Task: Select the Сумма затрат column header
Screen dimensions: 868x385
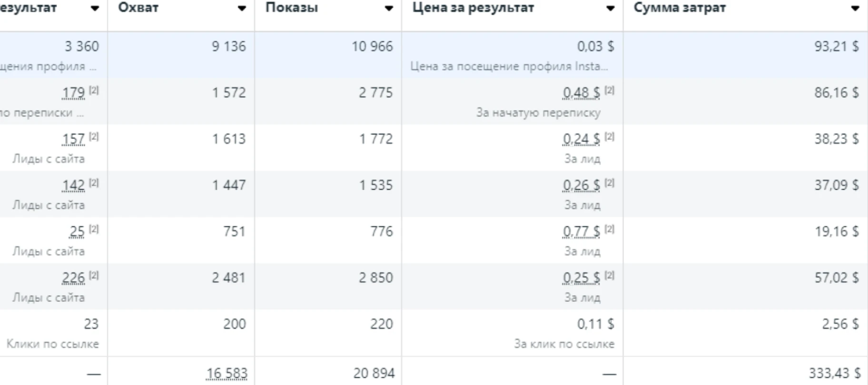Action: coord(680,8)
